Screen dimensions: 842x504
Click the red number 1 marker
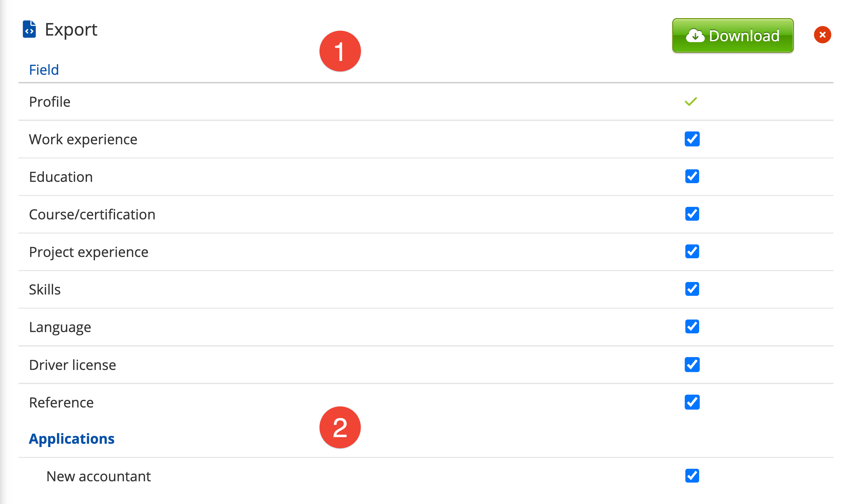click(x=340, y=51)
